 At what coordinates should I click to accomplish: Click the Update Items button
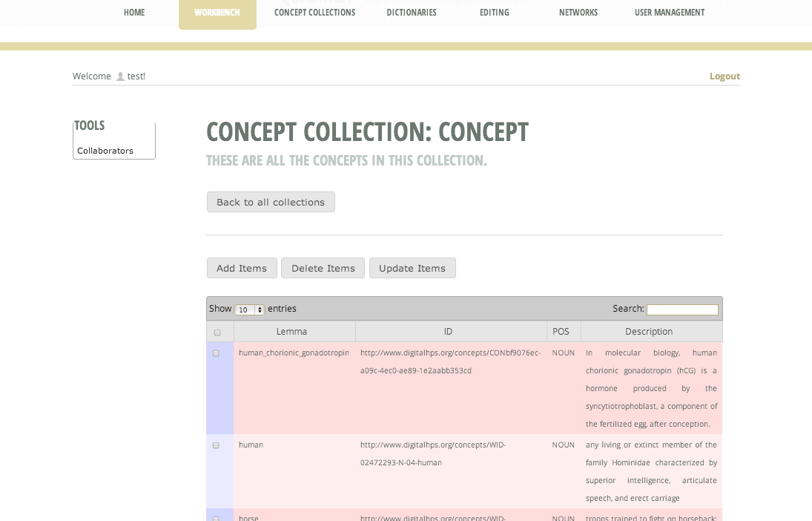pyautogui.click(x=412, y=268)
